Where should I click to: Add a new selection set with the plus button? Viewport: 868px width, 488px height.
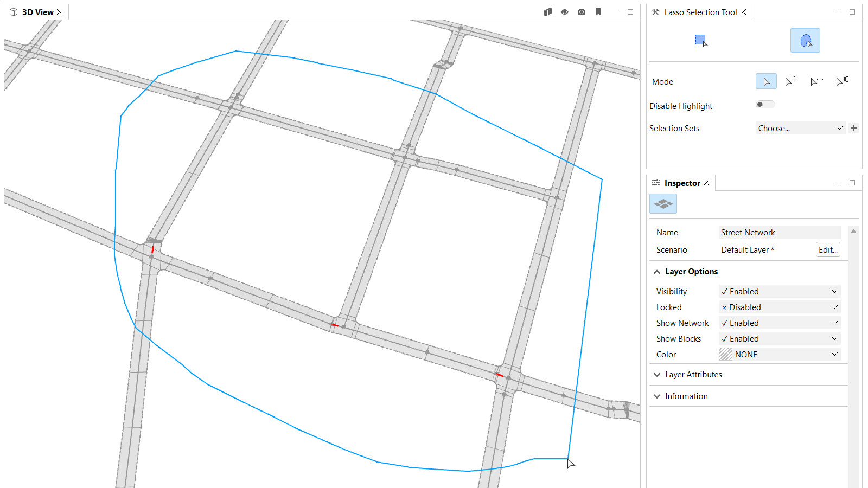pos(853,128)
